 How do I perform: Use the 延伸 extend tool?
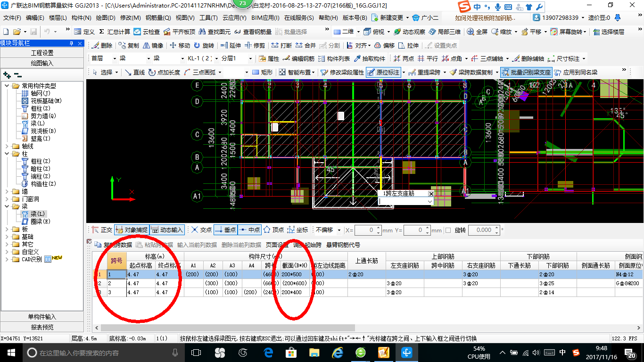tap(231, 46)
